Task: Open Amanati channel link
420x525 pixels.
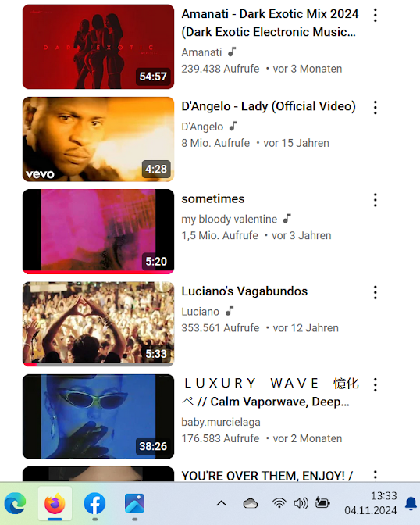Action: pyautogui.click(x=201, y=52)
